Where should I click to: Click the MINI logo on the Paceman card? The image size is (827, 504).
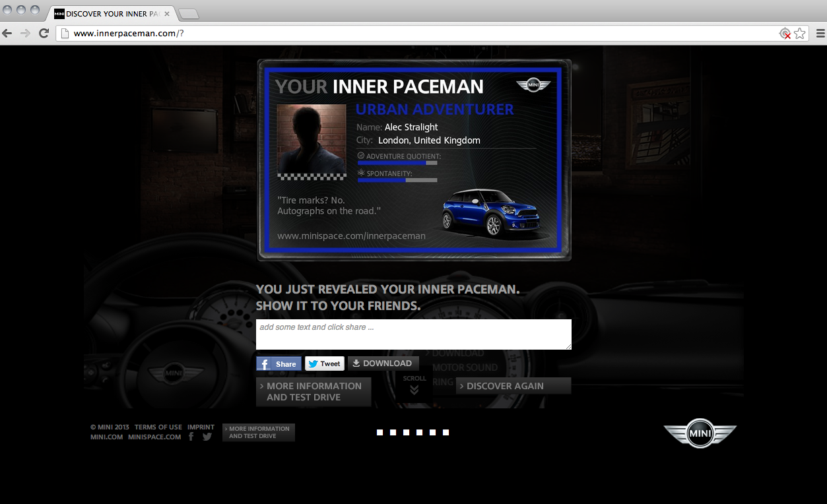pos(533,84)
